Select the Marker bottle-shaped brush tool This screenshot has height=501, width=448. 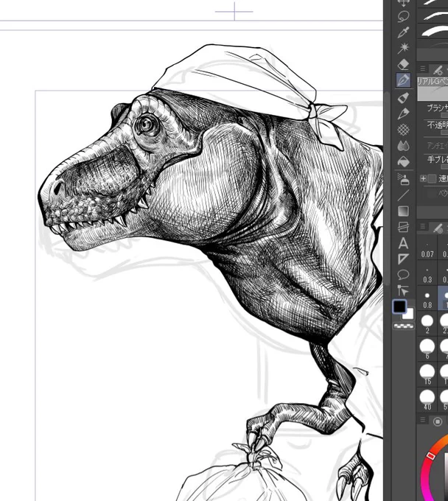[403, 97]
